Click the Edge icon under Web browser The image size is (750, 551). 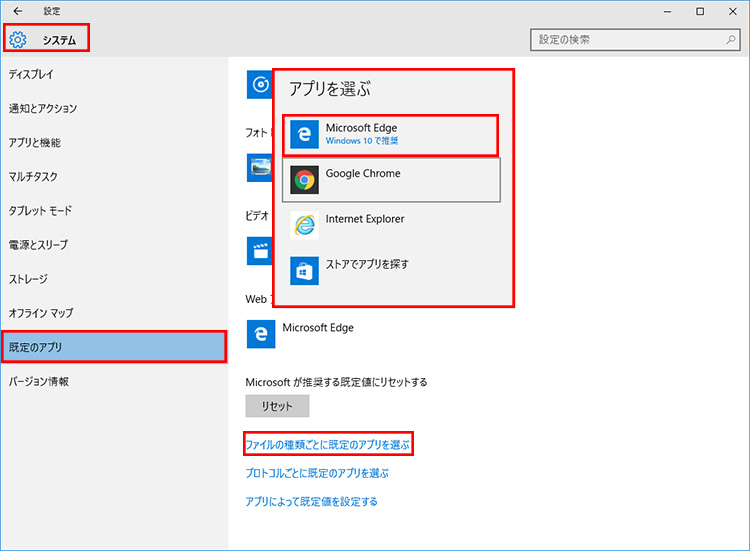(260, 334)
